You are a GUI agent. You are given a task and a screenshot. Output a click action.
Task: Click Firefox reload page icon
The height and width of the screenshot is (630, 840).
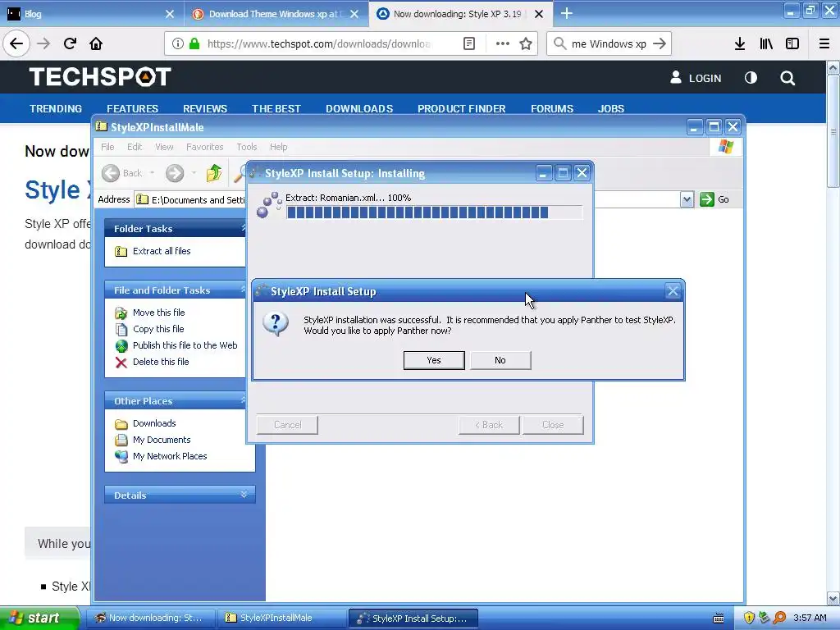pyautogui.click(x=70, y=43)
